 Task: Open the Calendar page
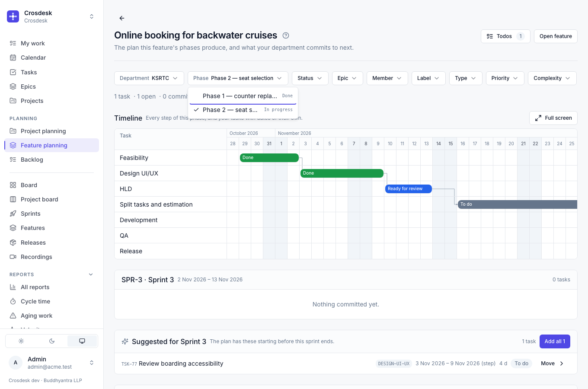(x=51, y=57)
